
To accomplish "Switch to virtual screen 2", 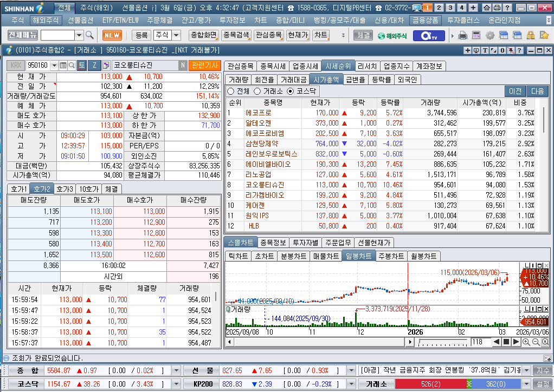I will pos(439,8).
